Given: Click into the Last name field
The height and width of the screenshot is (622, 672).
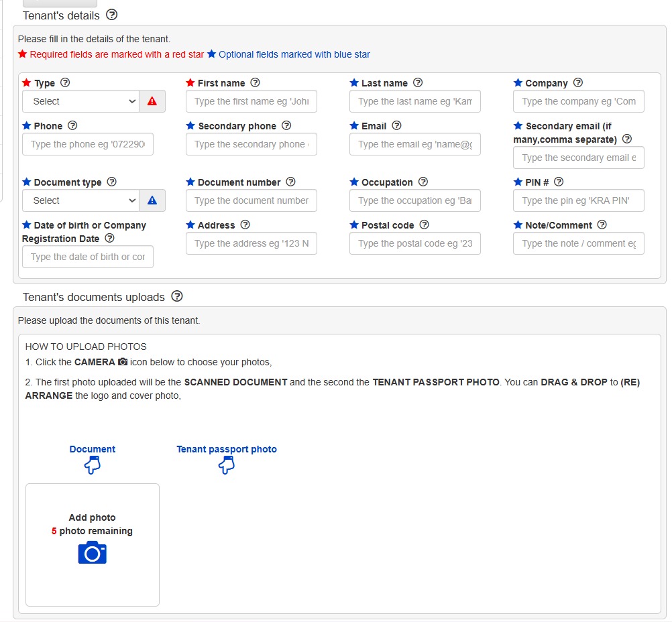Looking at the screenshot, I should [415, 101].
